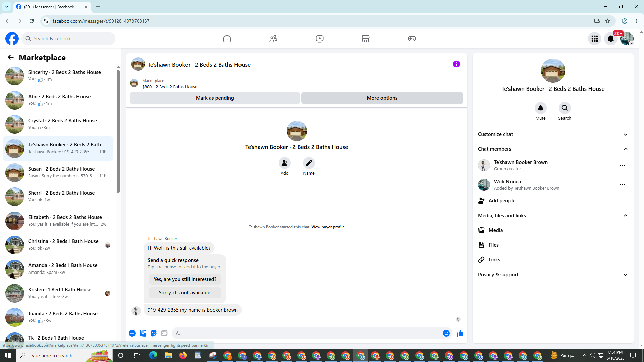This screenshot has width=644, height=362.
Task: Send quick reply 'Sorry, it's not available.'
Action: click(185, 293)
